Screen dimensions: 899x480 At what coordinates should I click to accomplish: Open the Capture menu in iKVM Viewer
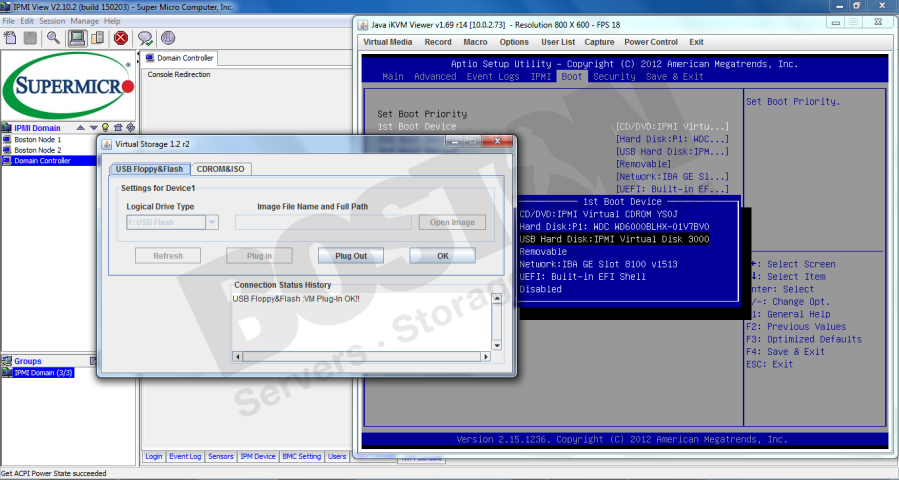pyautogui.click(x=599, y=42)
